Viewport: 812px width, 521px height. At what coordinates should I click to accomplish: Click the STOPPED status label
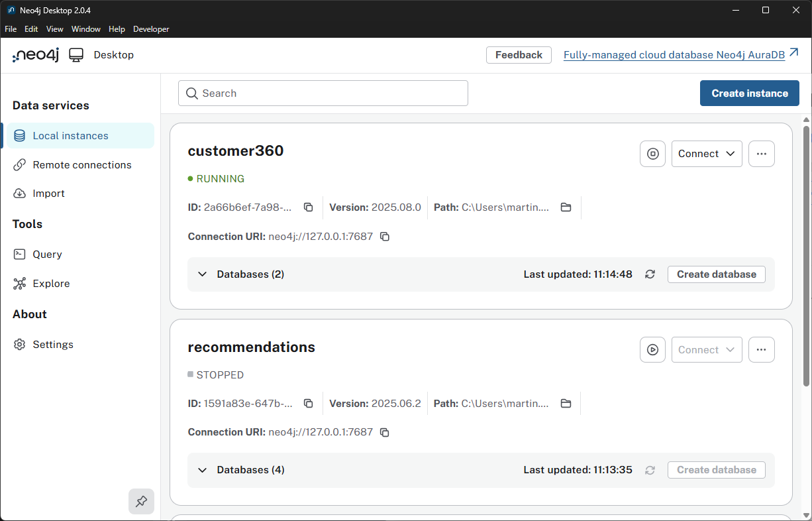220,375
